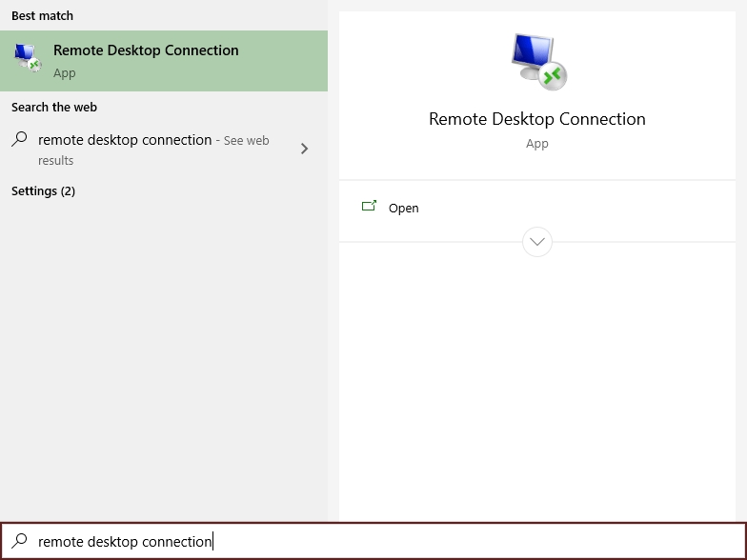Select the Remote Desktop Connection best match entry title
This screenshot has width=747, height=560.
click(146, 50)
